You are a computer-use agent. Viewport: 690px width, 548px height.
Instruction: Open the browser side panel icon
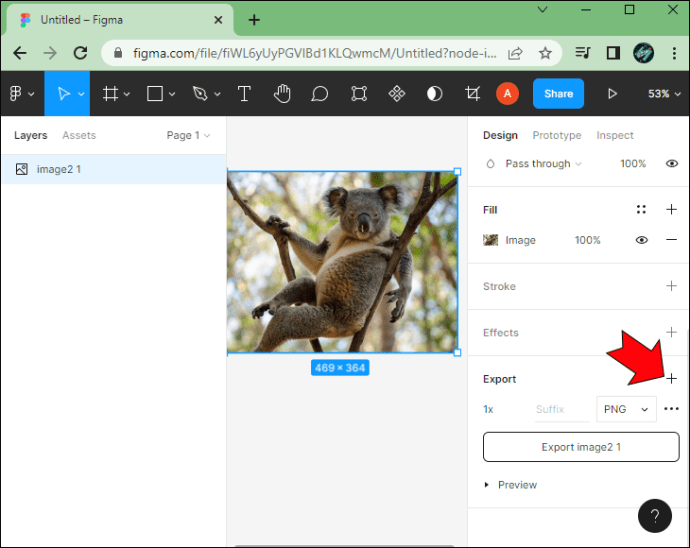pyautogui.click(x=613, y=53)
